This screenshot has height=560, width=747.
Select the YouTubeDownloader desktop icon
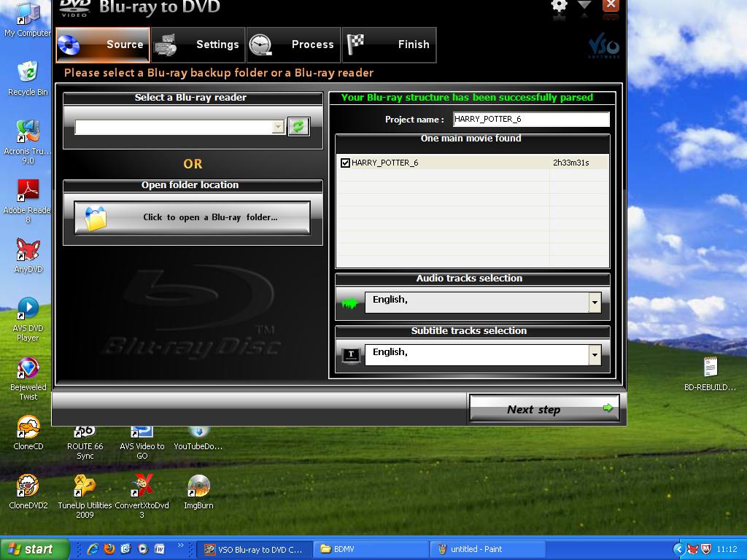(198, 439)
